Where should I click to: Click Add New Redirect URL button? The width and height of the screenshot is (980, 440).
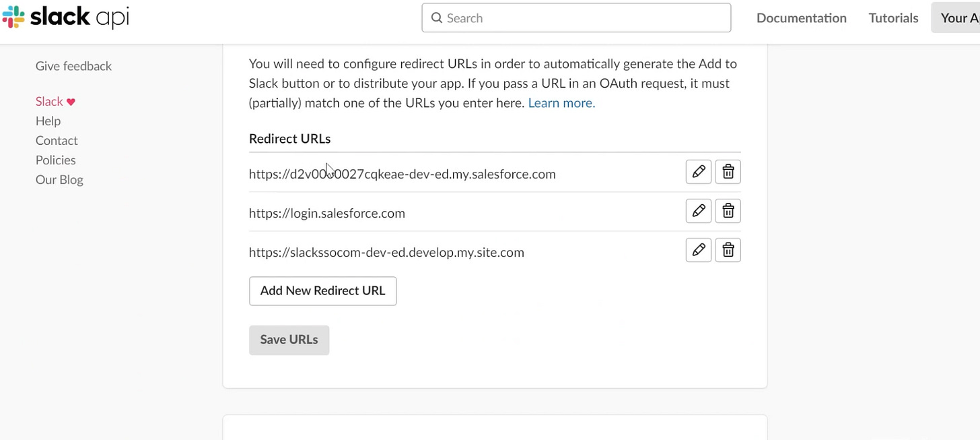click(322, 291)
